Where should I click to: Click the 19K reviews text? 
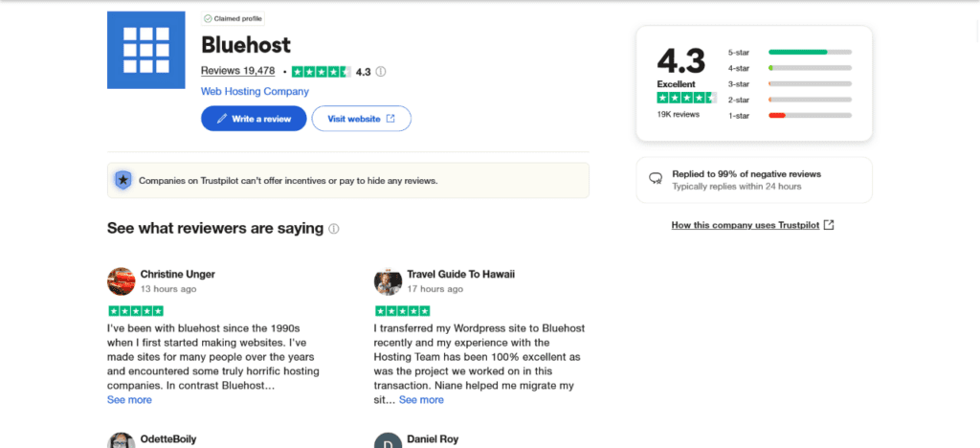679,114
